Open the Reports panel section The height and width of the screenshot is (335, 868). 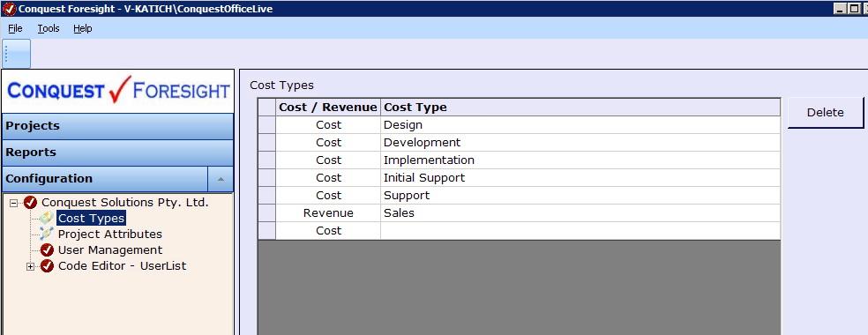tap(118, 153)
